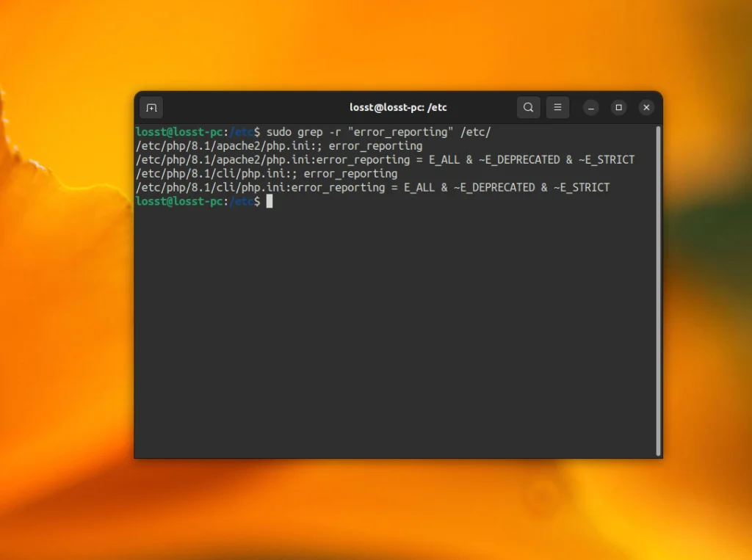Open a new terminal tab
This screenshot has width=752, height=560.
point(151,108)
